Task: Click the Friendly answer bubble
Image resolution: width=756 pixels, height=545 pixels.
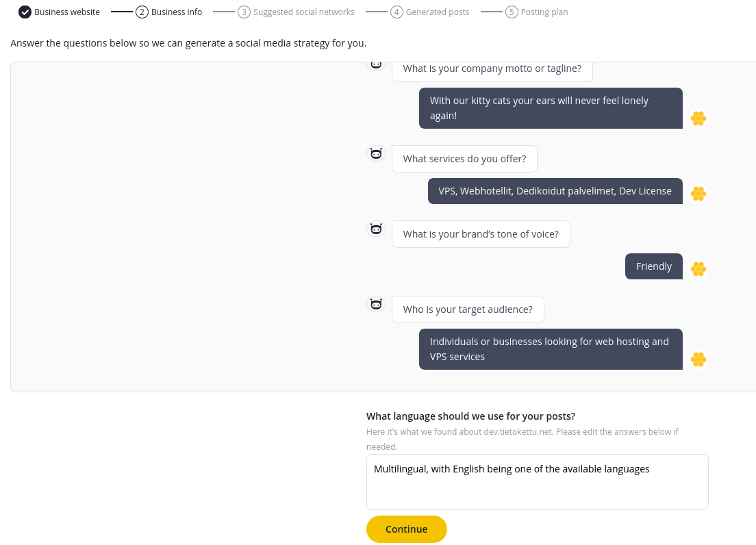Action: pos(654,266)
